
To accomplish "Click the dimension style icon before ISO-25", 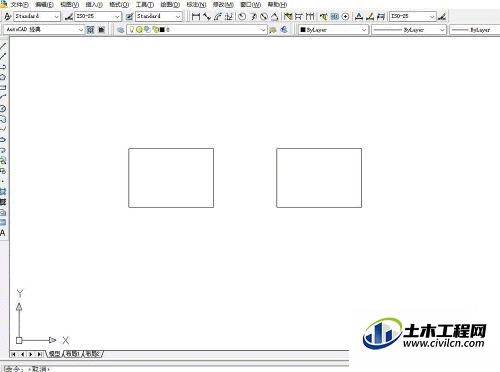I will pyautogui.click(x=69, y=16).
